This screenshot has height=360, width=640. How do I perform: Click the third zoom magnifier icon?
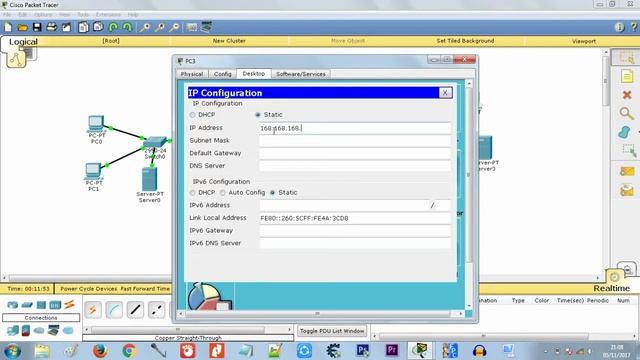(x=174, y=27)
